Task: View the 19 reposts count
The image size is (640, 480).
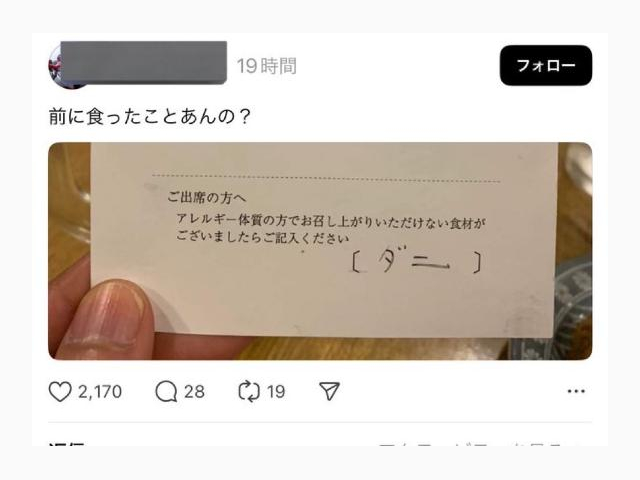Action: click(x=276, y=392)
